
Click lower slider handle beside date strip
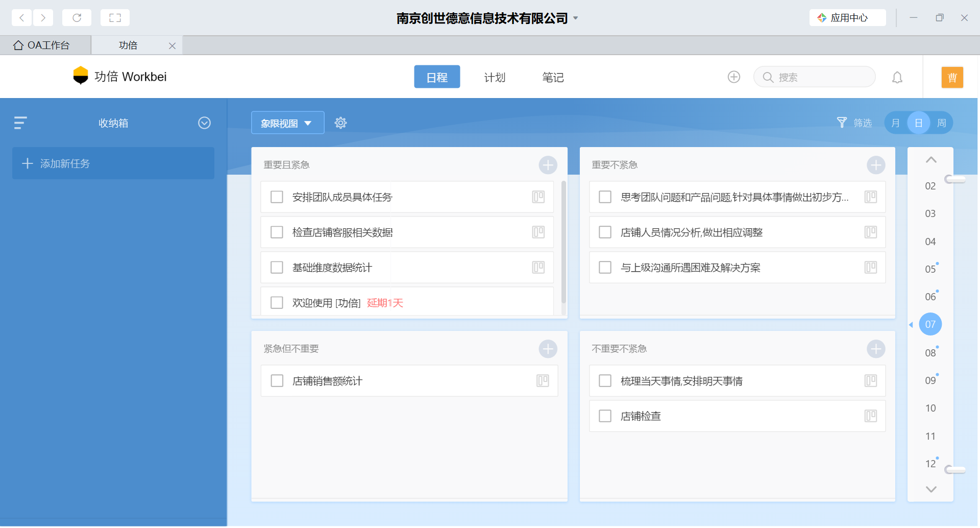954,470
